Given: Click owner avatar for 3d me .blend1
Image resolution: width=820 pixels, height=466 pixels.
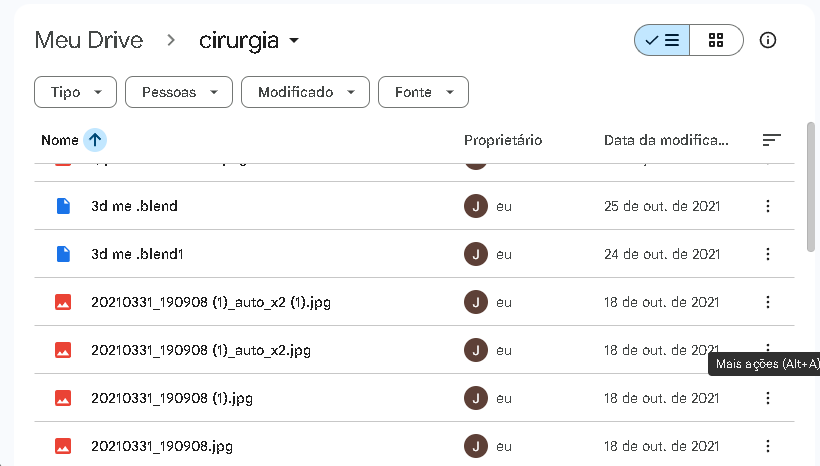Looking at the screenshot, I should [x=476, y=254].
